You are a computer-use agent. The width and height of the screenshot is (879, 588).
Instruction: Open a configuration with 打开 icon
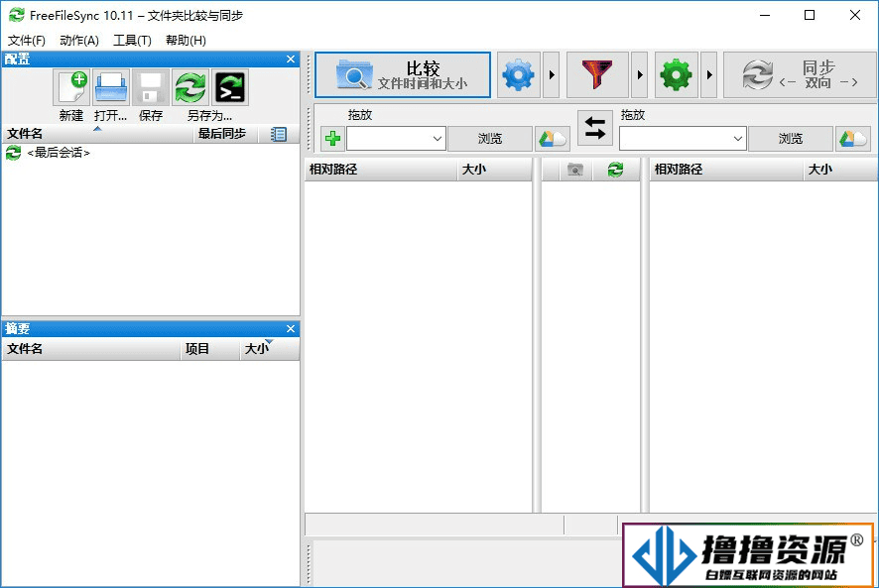[x=111, y=87]
